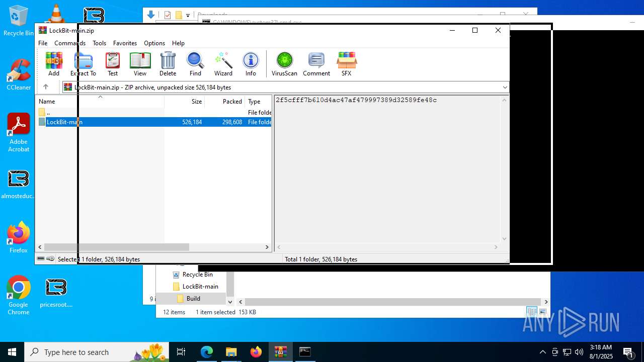Click file list horizontal scrollbar left arrow

pos(40,247)
